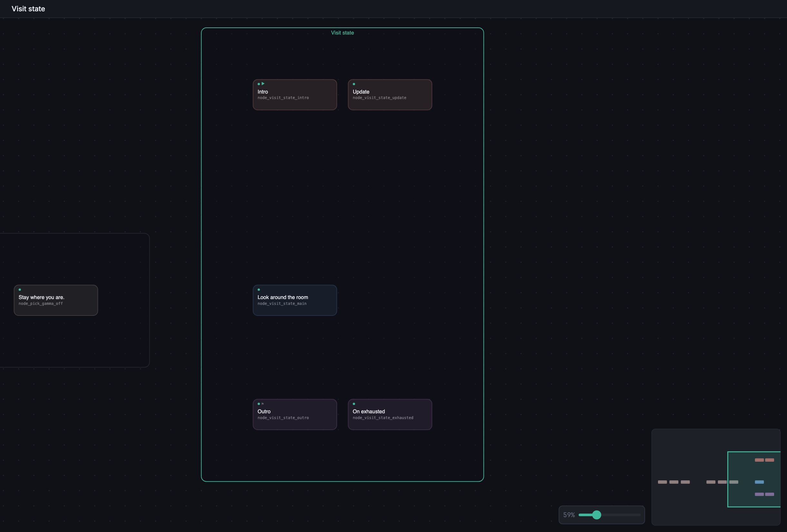
Task: Click the Visit state page title
Action: pyautogui.click(x=28, y=9)
